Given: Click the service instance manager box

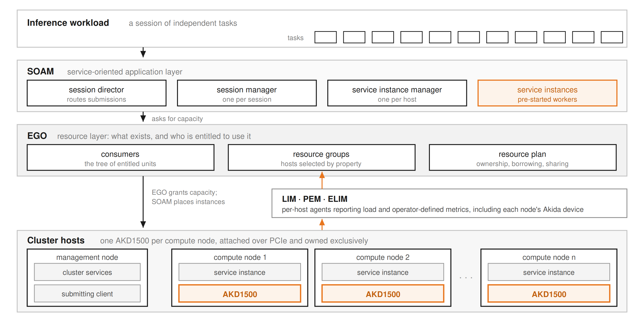Looking at the screenshot, I should click(x=397, y=93).
